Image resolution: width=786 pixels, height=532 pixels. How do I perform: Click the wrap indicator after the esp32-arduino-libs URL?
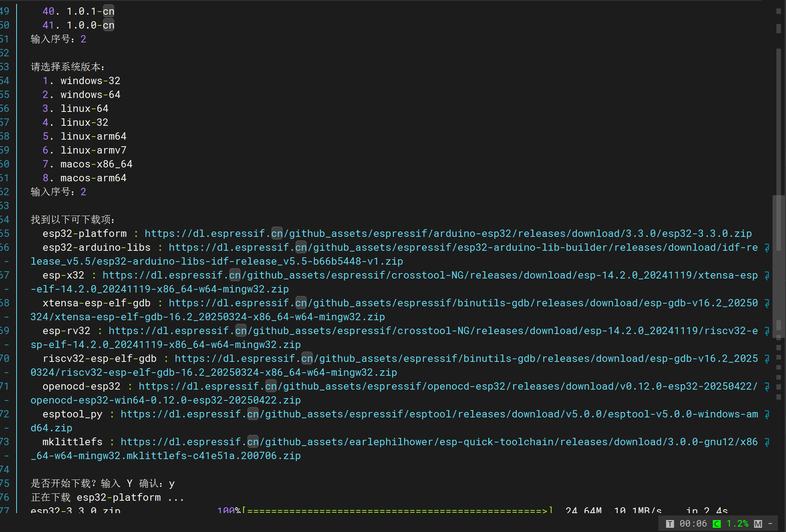coord(767,248)
